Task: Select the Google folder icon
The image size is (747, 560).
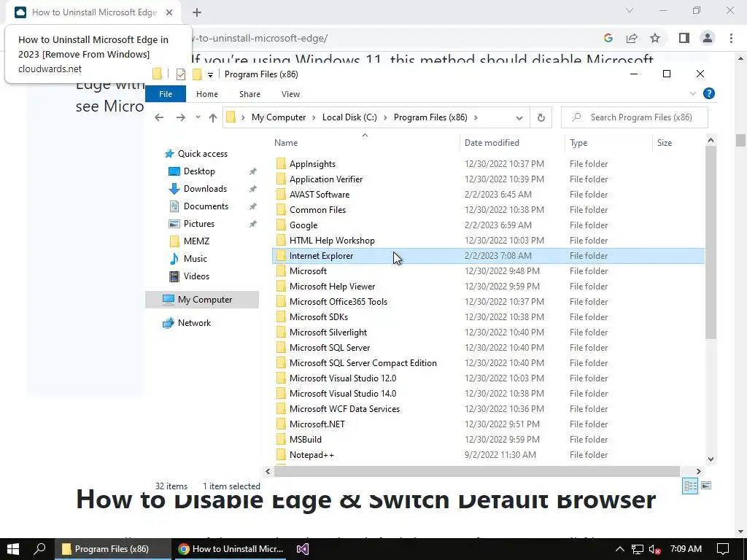Action: coord(281,225)
